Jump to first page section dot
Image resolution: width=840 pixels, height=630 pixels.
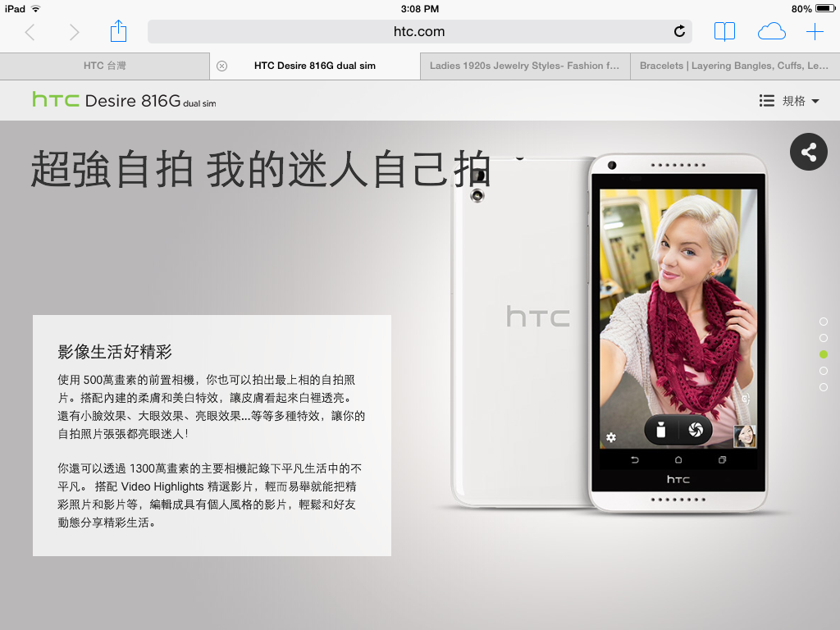coord(824,322)
